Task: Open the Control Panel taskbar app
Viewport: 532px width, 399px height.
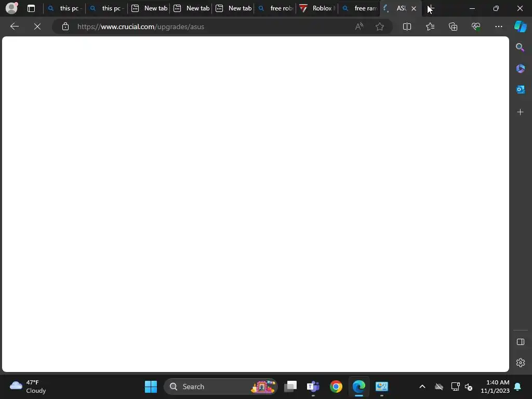Action: pos(382,387)
